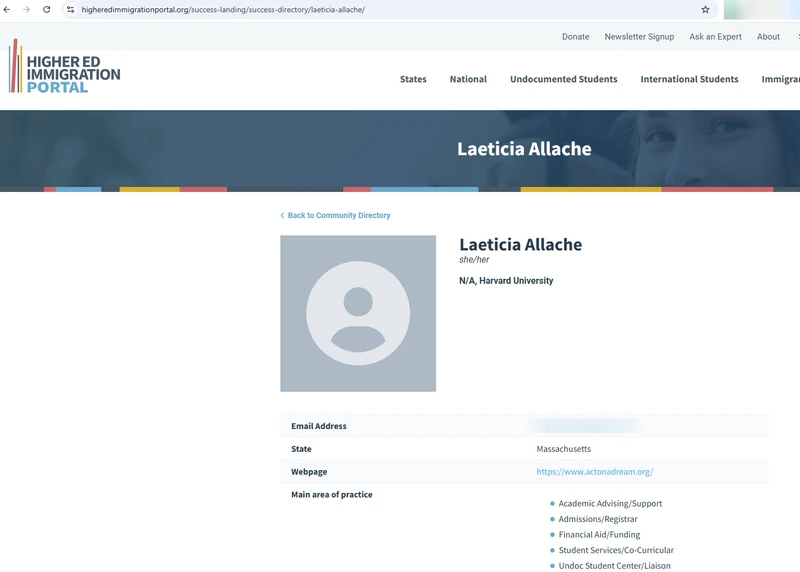
Task: Click the Financial Aid/Funding list item
Action: 599,535
